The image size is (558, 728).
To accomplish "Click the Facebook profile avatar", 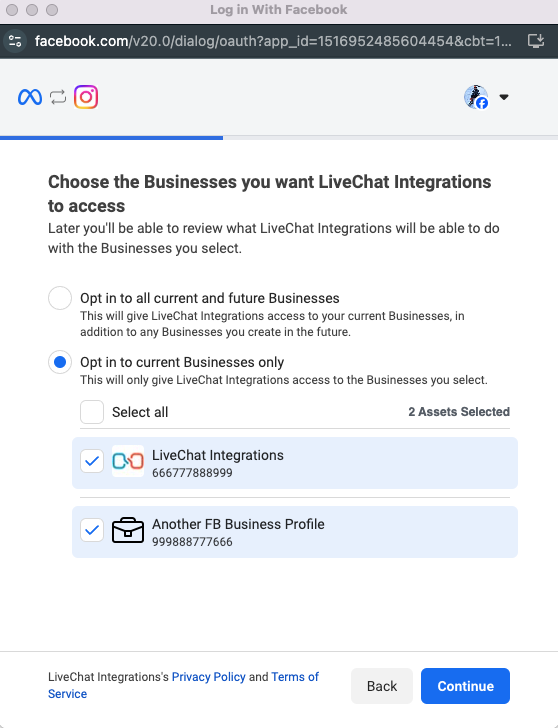I will tap(476, 97).
